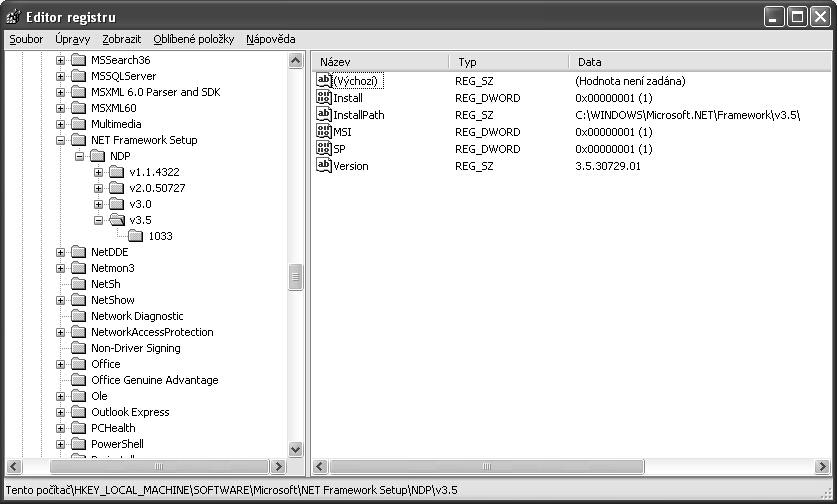Expand the v2.0.50727 key
The height and width of the screenshot is (504, 837).
(x=99, y=188)
